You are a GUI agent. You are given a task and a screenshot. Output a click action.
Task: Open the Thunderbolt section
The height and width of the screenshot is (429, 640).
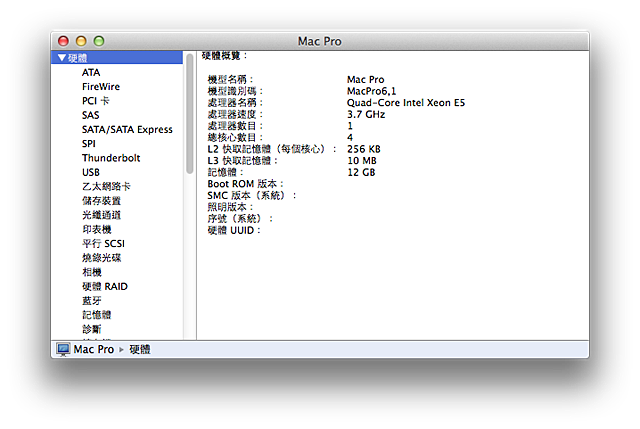[111, 158]
